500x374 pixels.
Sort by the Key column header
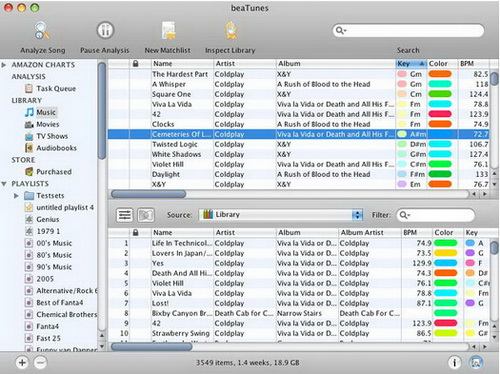click(411, 64)
